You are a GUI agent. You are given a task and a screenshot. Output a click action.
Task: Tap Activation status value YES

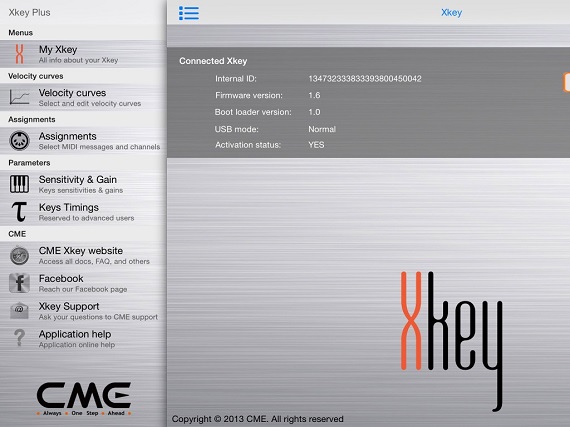pos(316,145)
